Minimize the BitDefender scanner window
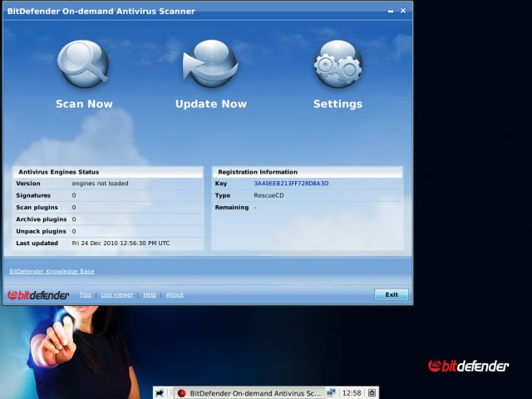This screenshot has width=532, height=399. pyautogui.click(x=391, y=11)
